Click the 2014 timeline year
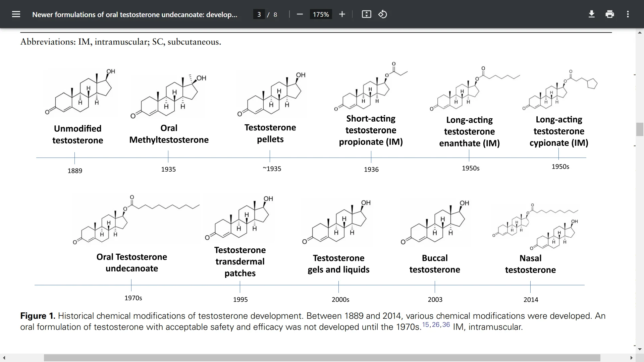 [531, 300]
